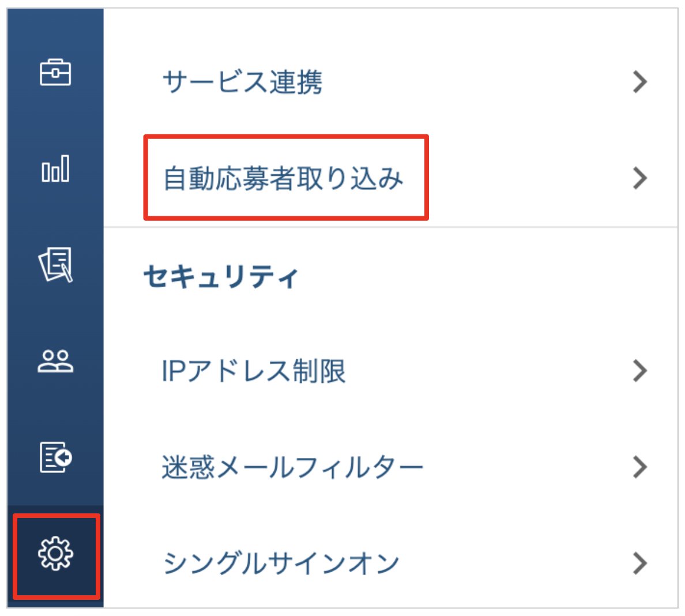Expand the chevron next to シングルサインオン
The width and height of the screenshot is (685, 616).
639,563
